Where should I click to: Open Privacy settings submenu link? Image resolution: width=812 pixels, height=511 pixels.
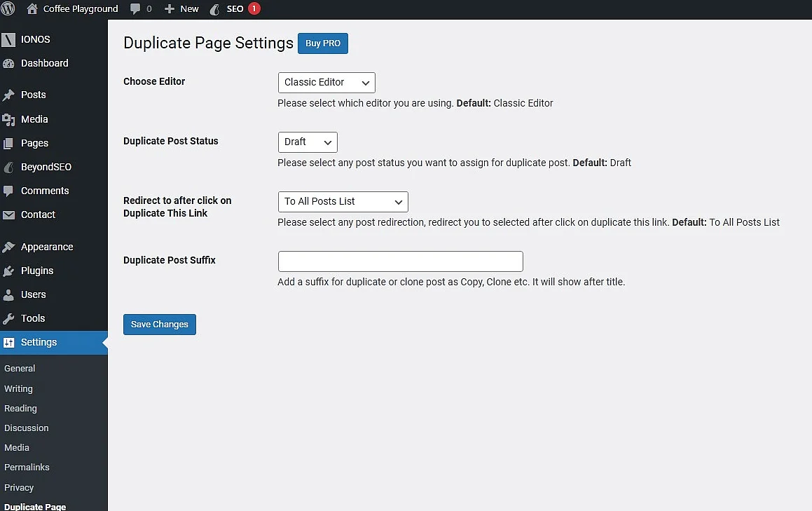(x=19, y=488)
